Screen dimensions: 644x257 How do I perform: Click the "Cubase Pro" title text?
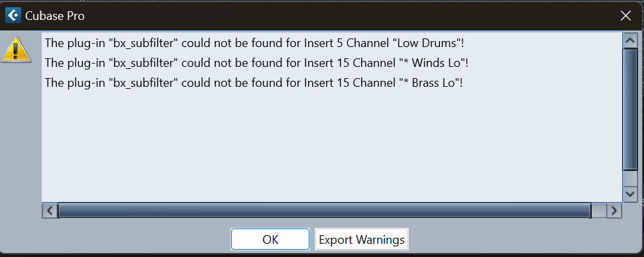[55, 16]
